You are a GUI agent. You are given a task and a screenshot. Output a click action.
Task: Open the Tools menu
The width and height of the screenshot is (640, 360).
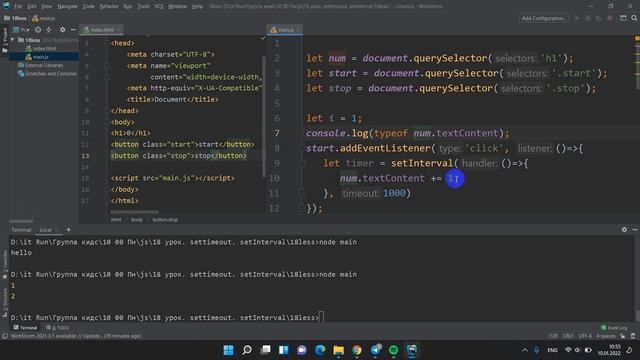tap(143, 6)
